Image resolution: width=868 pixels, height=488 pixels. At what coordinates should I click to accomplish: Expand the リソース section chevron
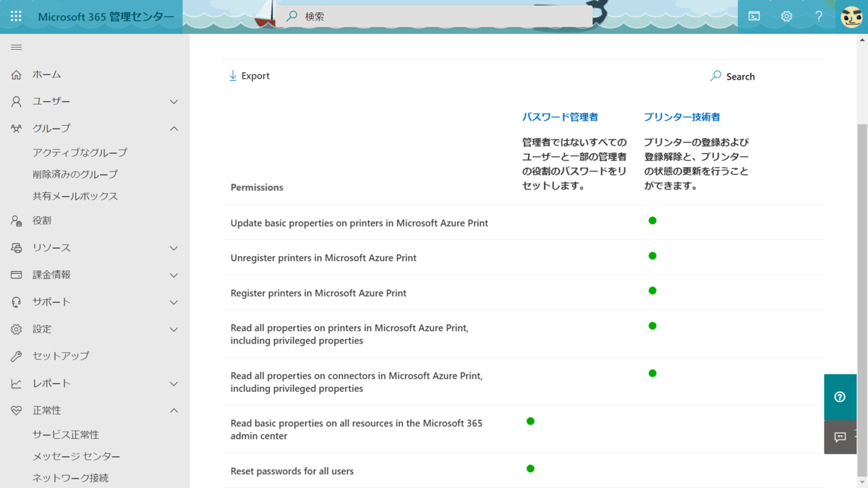[x=174, y=248]
